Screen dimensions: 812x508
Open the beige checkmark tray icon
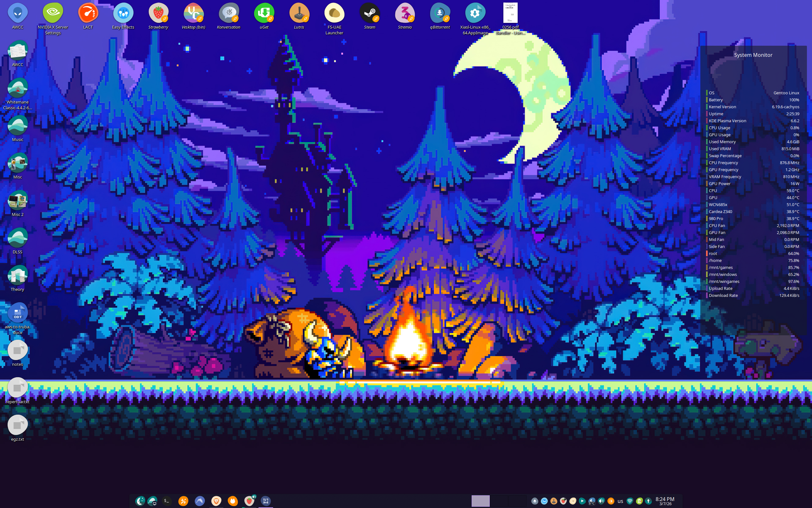click(x=573, y=501)
